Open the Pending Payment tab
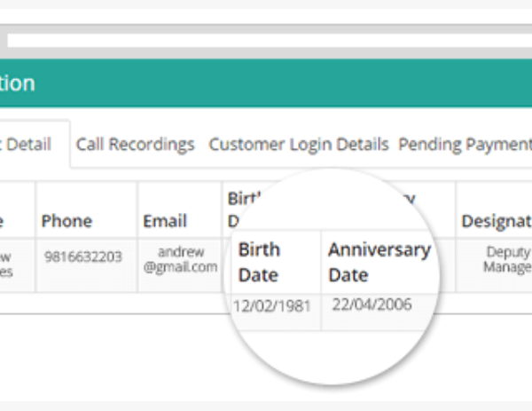The width and height of the screenshot is (532, 411). click(465, 145)
